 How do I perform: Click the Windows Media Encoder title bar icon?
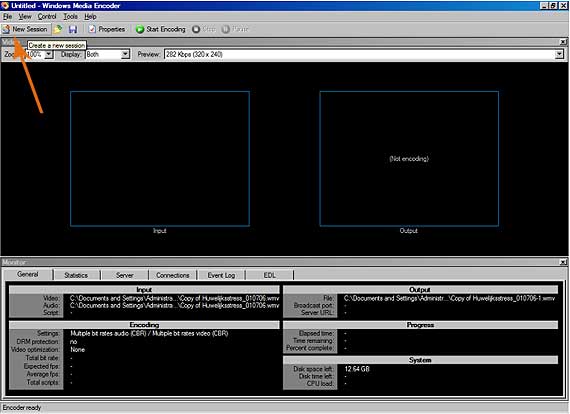[5, 5]
